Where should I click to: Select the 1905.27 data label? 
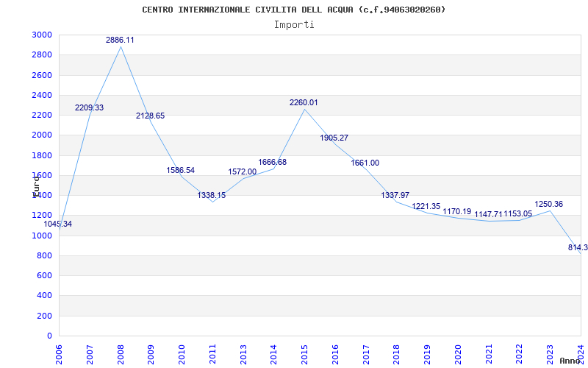pos(334,138)
